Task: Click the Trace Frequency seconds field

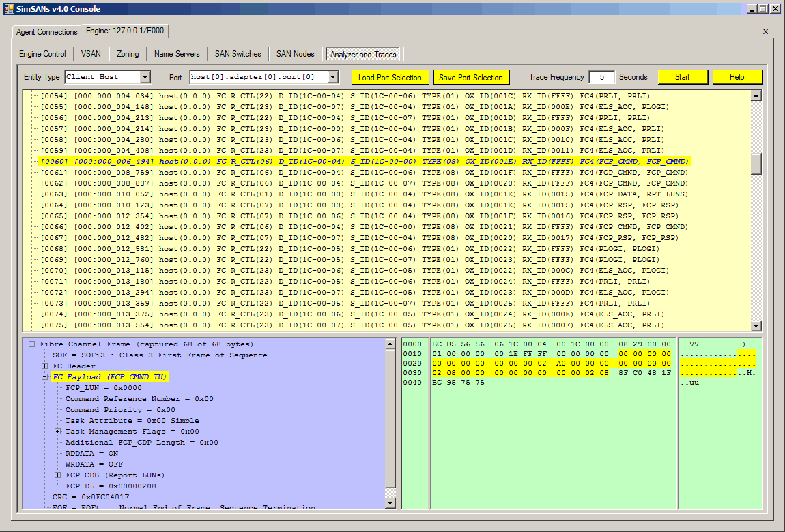Action: [x=601, y=77]
